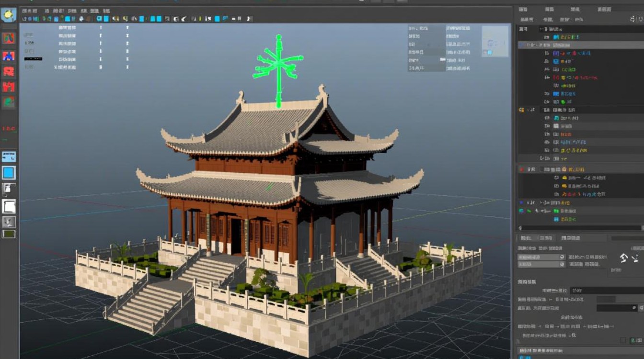This screenshot has height=359, width=644.
Task: Tick the empty checkbox at bottom of right panel
Action: pos(623,340)
